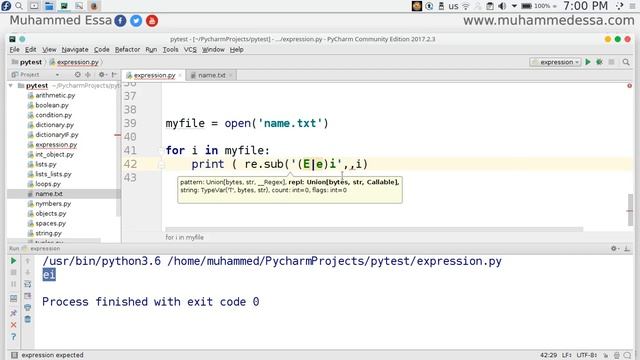Clear console with the trash icon
This screenshot has height=360, width=640.
click(x=28, y=319)
